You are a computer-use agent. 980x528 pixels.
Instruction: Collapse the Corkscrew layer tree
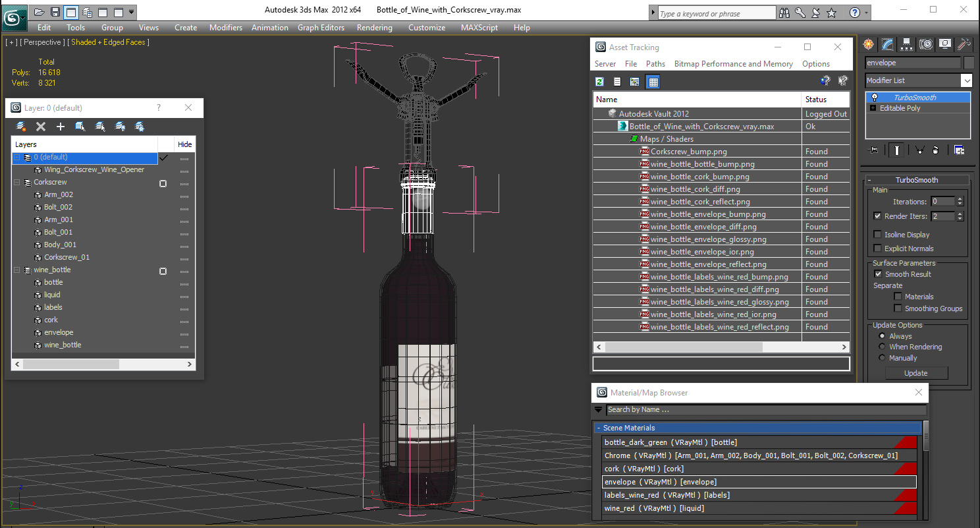[17, 183]
